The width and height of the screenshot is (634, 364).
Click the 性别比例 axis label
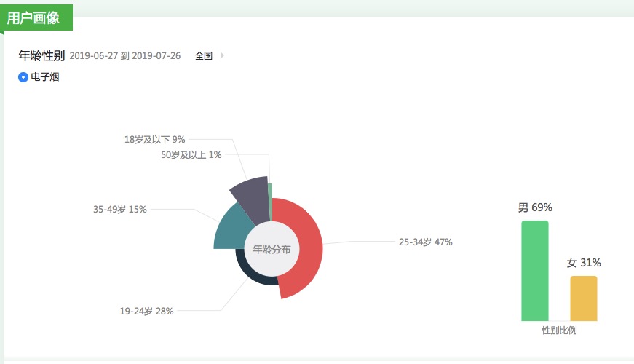(x=559, y=331)
